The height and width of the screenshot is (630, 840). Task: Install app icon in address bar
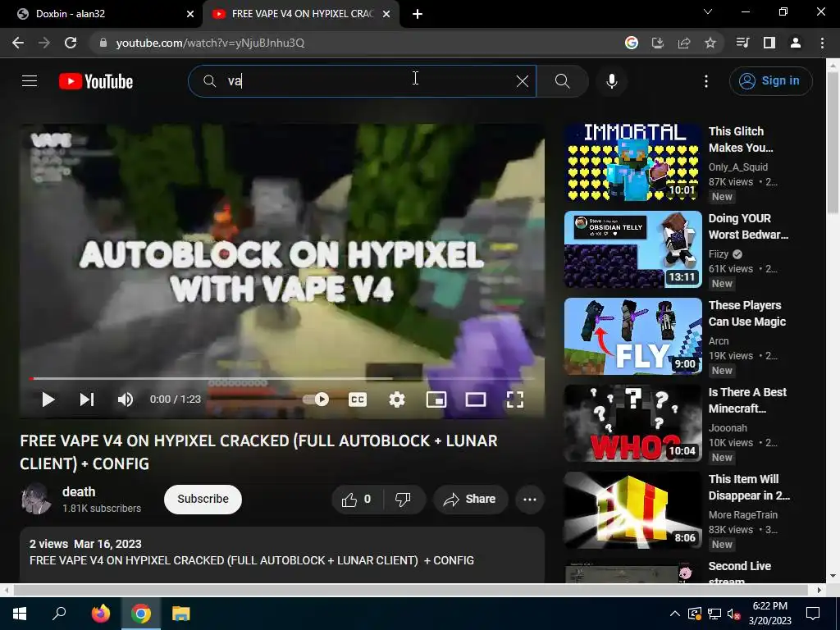point(658,43)
